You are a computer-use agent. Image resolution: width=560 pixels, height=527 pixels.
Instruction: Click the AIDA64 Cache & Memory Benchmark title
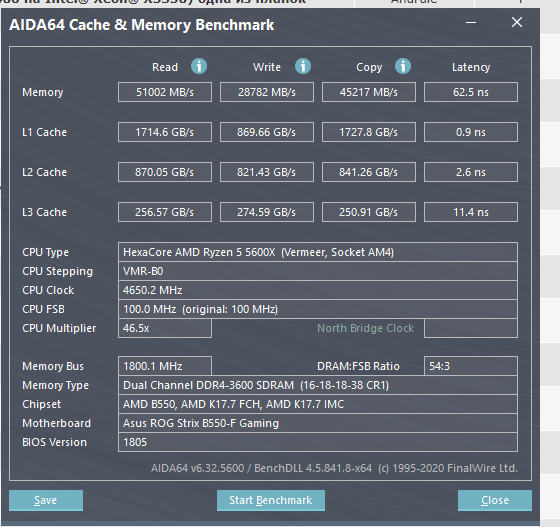pos(141,25)
